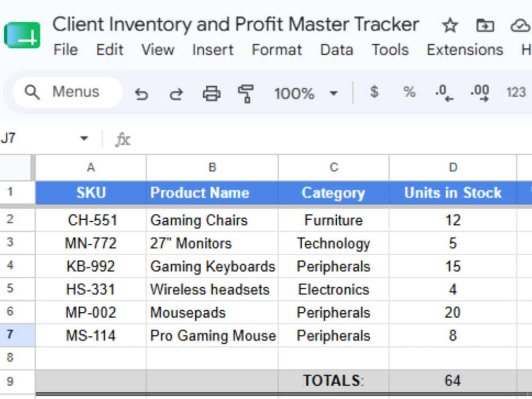
Task: Open the View menu
Action: tap(158, 50)
